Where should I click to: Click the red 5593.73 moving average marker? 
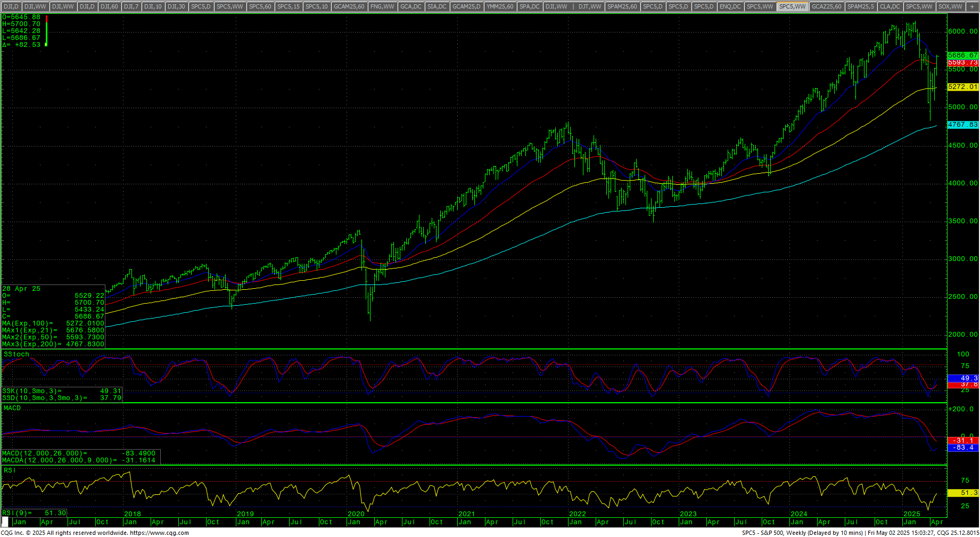[x=963, y=63]
